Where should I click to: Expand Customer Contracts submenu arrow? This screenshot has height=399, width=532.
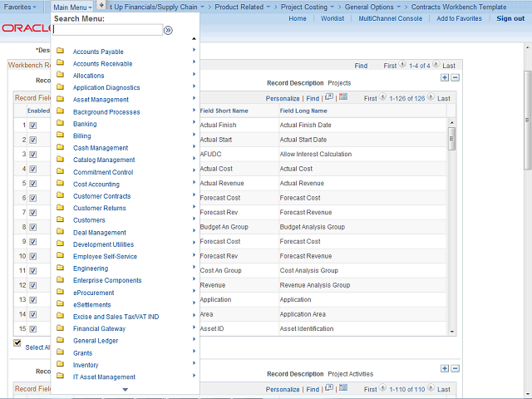194,195
